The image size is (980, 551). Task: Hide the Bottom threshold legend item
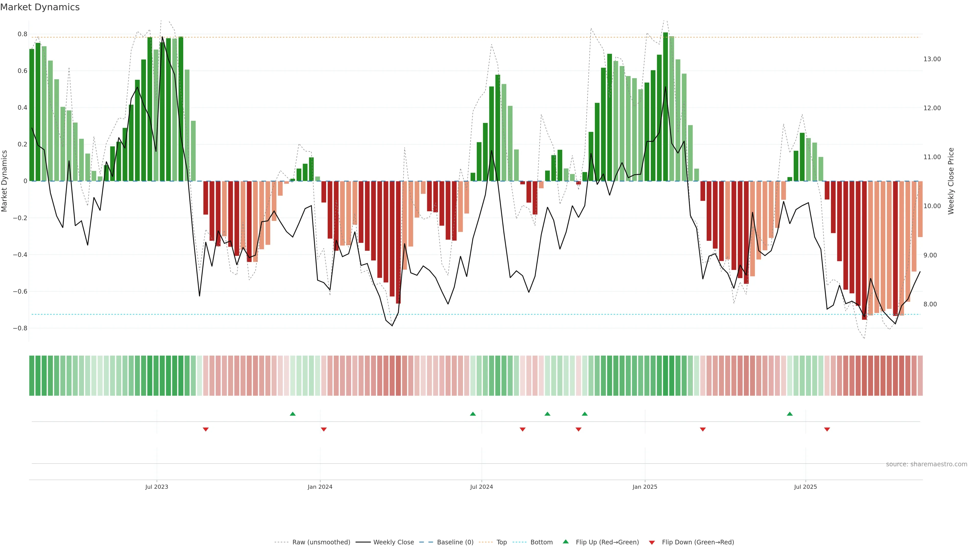point(541,542)
